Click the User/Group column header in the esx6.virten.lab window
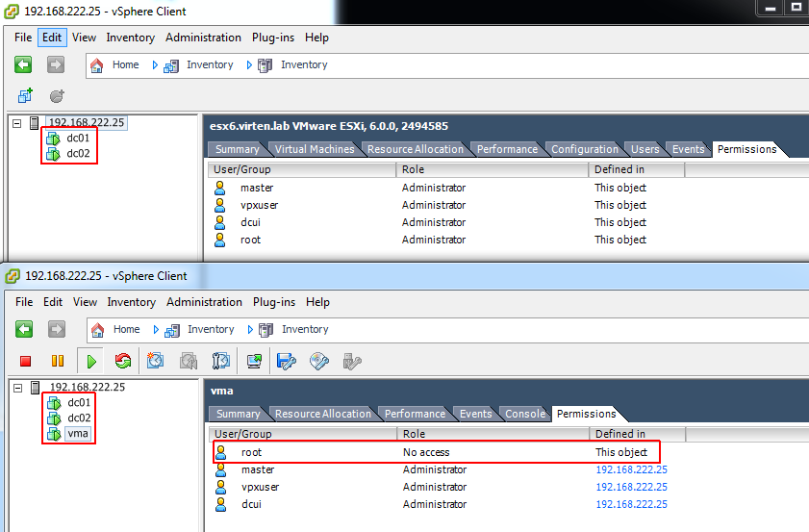809x532 pixels. [x=302, y=169]
